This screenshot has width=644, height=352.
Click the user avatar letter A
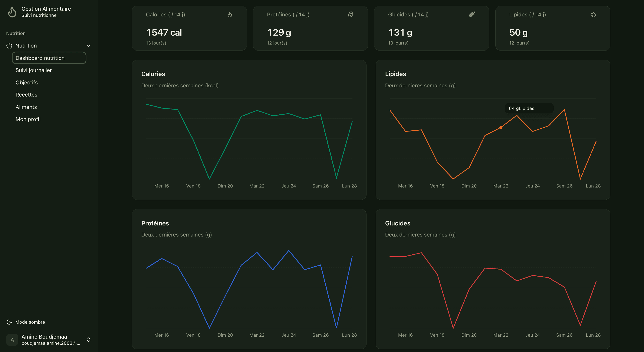[12, 340]
